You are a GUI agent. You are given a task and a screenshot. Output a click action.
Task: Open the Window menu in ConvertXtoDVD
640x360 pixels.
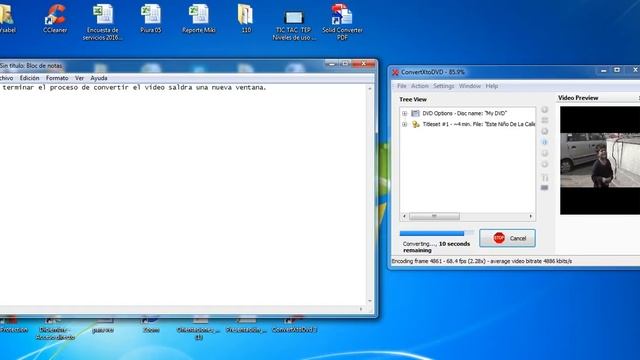coord(470,86)
